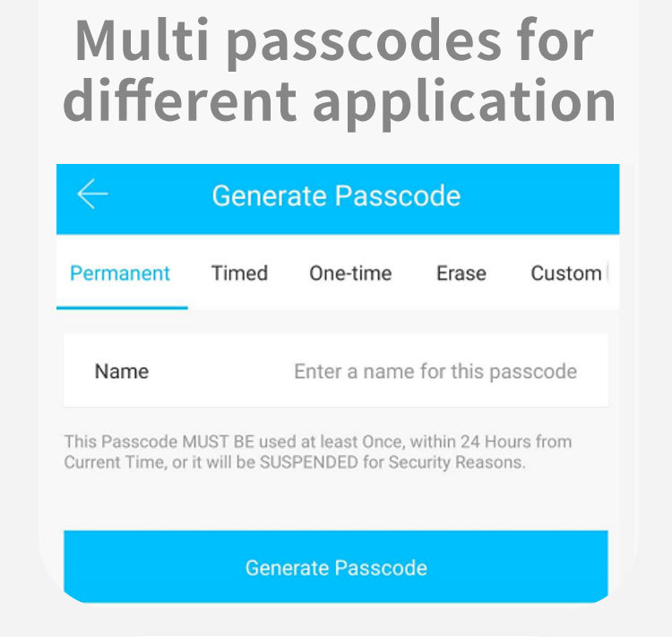
Task: Open the Timed passcode tab
Action: click(239, 273)
